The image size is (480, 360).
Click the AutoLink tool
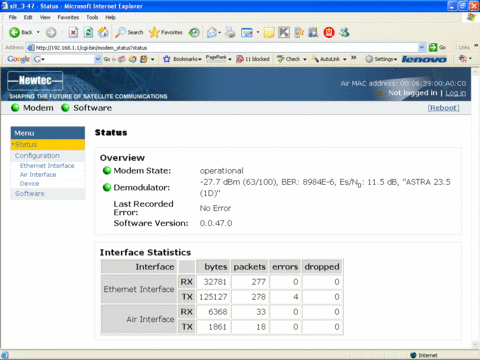point(326,59)
